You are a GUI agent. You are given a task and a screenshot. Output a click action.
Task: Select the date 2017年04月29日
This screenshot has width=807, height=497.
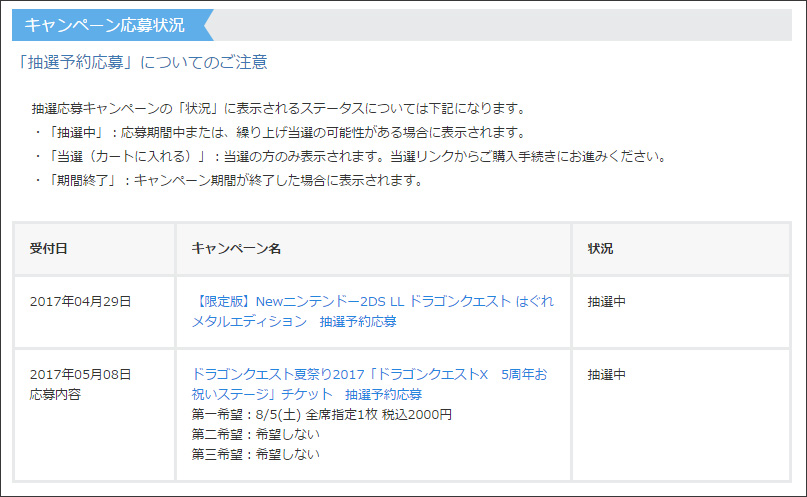point(81,301)
